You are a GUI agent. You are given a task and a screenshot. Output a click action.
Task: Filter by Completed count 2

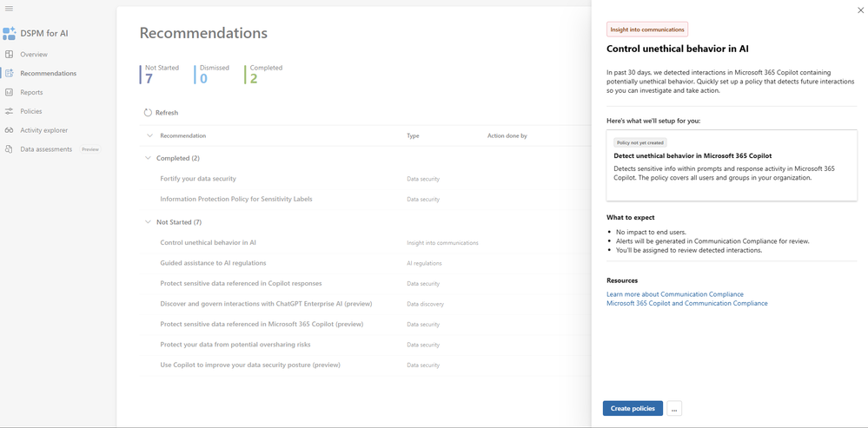pyautogui.click(x=264, y=74)
